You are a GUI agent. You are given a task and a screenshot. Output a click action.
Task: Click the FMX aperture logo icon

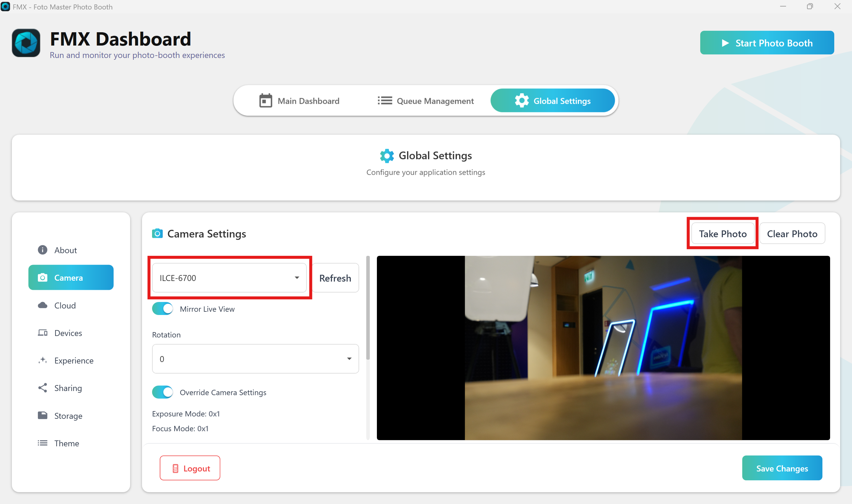pyautogui.click(x=26, y=43)
